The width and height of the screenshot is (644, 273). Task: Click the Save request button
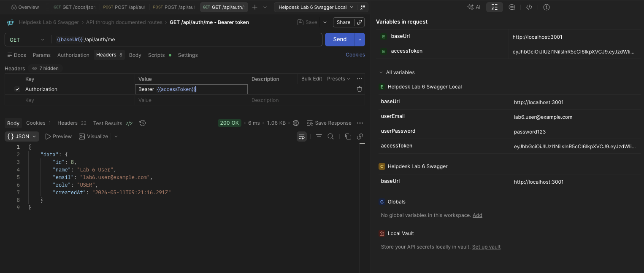click(307, 22)
